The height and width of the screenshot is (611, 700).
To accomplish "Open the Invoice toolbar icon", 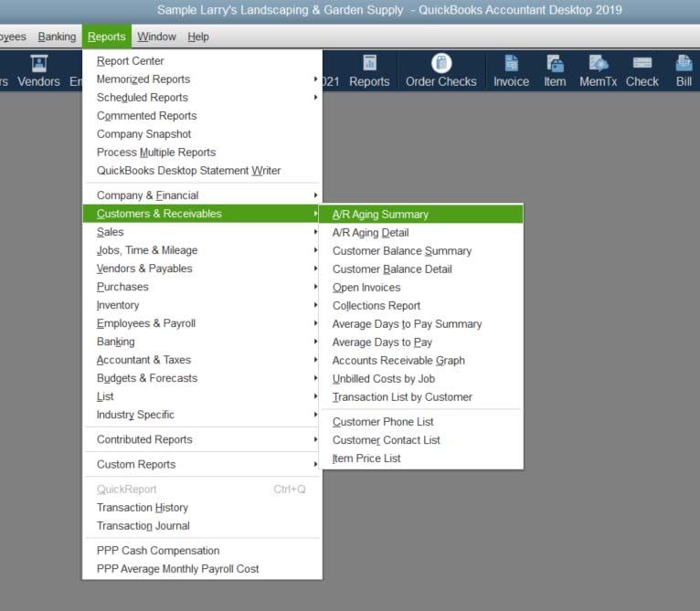I will [511, 71].
